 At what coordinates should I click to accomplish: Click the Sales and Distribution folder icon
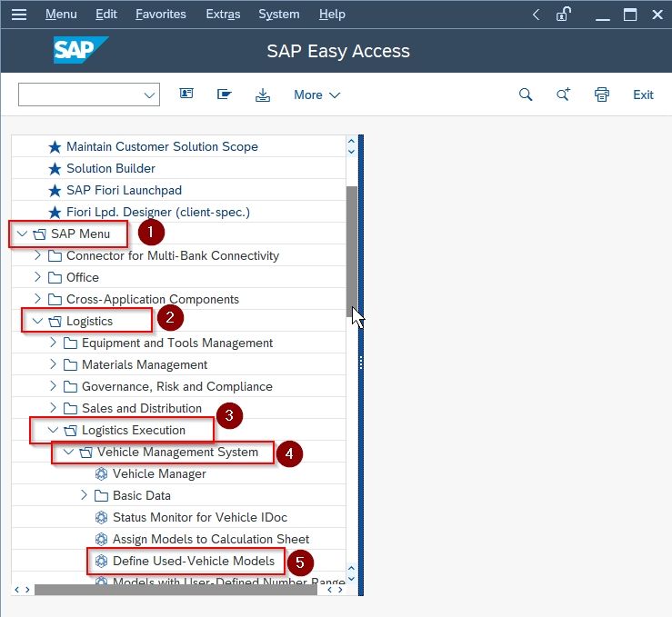click(x=70, y=409)
